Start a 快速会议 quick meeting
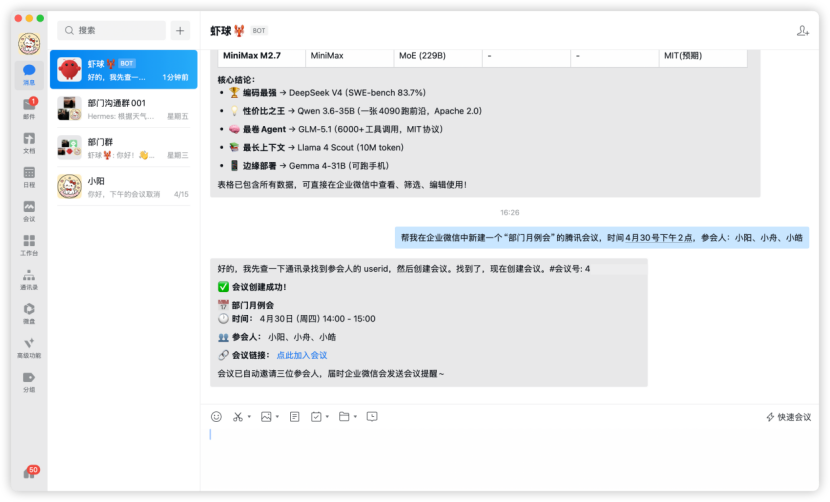 coord(789,417)
